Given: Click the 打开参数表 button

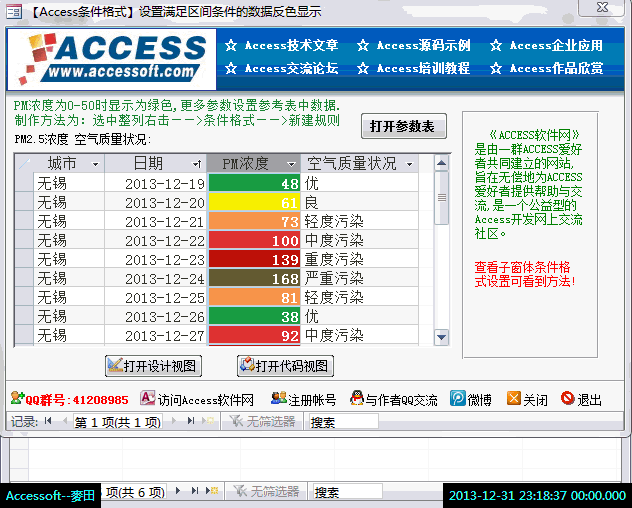Looking at the screenshot, I should coord(403,126).
